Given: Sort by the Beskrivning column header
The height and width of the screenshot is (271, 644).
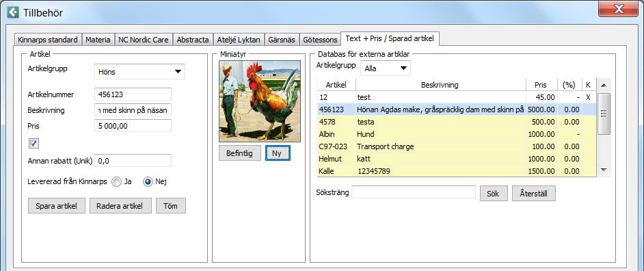Looking at the screenshot, I should click(440, 85).
